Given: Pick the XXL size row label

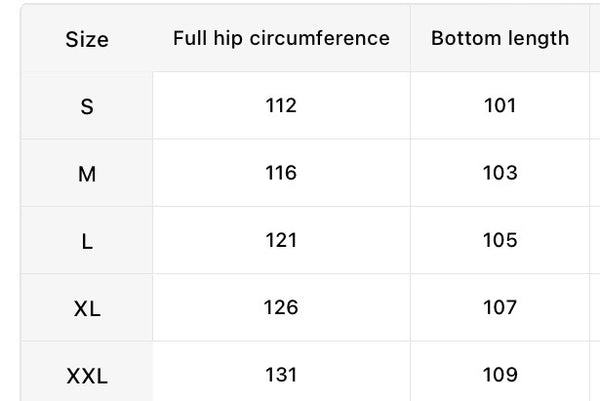Looking at the screenshot, I should (x=87, y=376).
